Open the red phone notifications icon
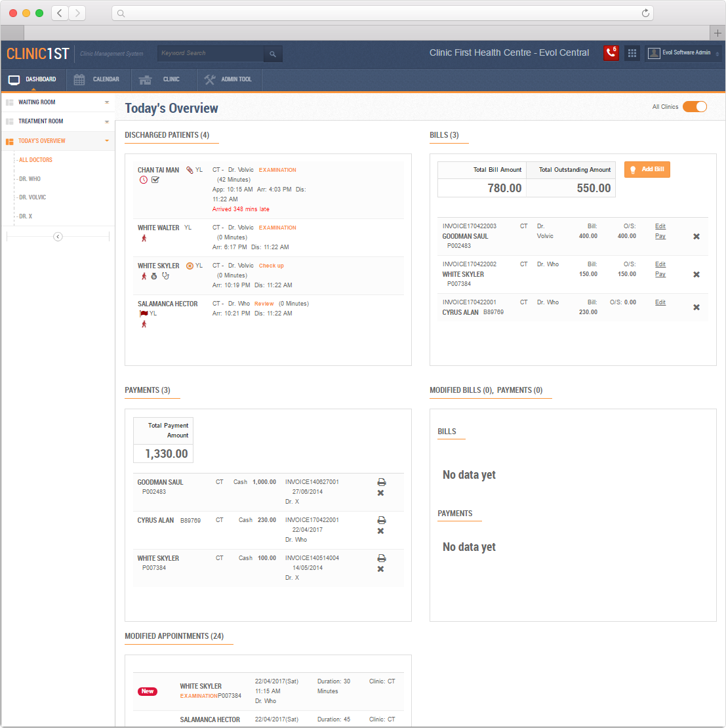Image resolution: width=726 pixels, height=728 pixels. click(611, 52)
